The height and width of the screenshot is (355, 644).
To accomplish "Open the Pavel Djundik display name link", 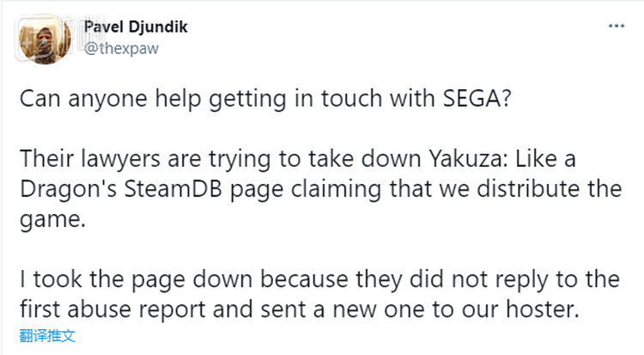I will click(136, 28).
